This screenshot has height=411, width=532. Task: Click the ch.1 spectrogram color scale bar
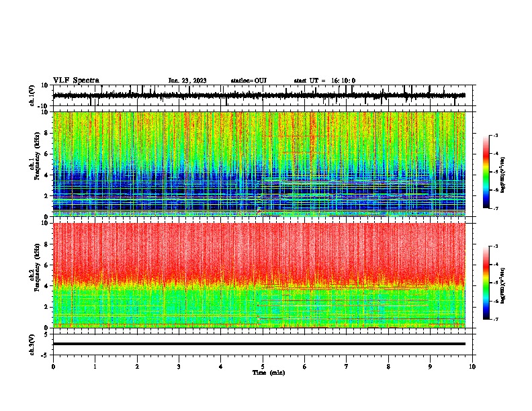coord(486,172)
